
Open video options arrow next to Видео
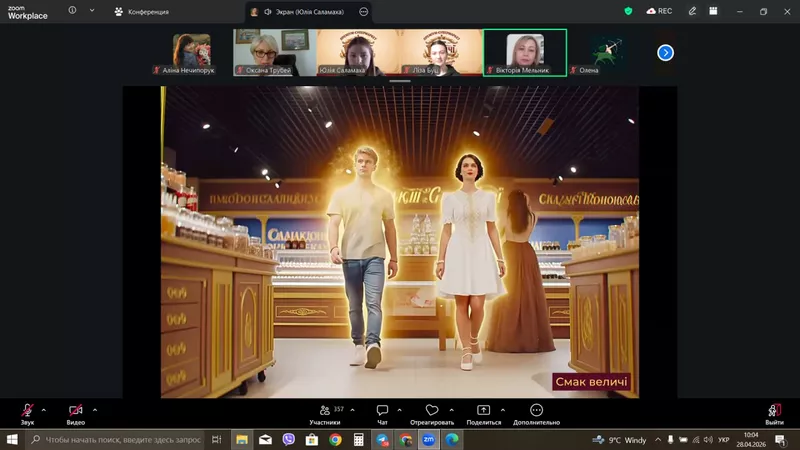pyautogui.click(x=95, y=410)
